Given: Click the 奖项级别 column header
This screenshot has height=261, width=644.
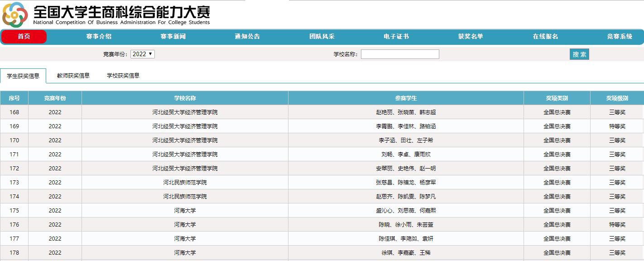Looking at the screenshot, I should [617, 98].
